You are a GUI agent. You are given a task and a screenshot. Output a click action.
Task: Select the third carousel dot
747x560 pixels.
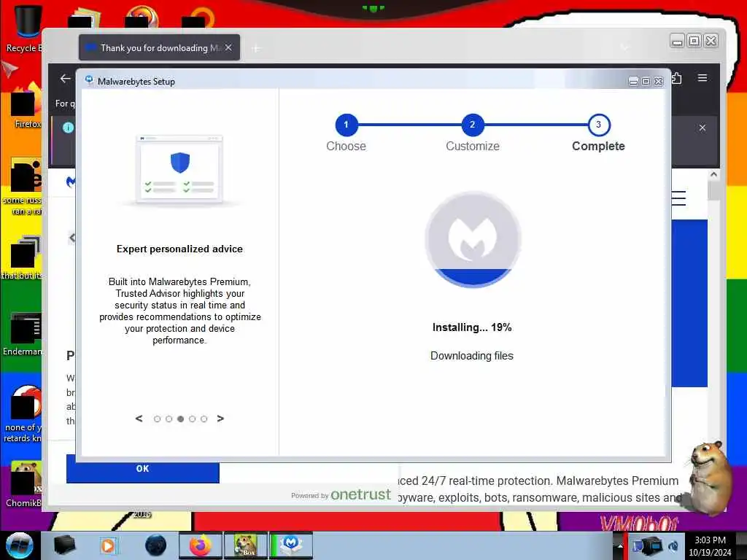181,419
